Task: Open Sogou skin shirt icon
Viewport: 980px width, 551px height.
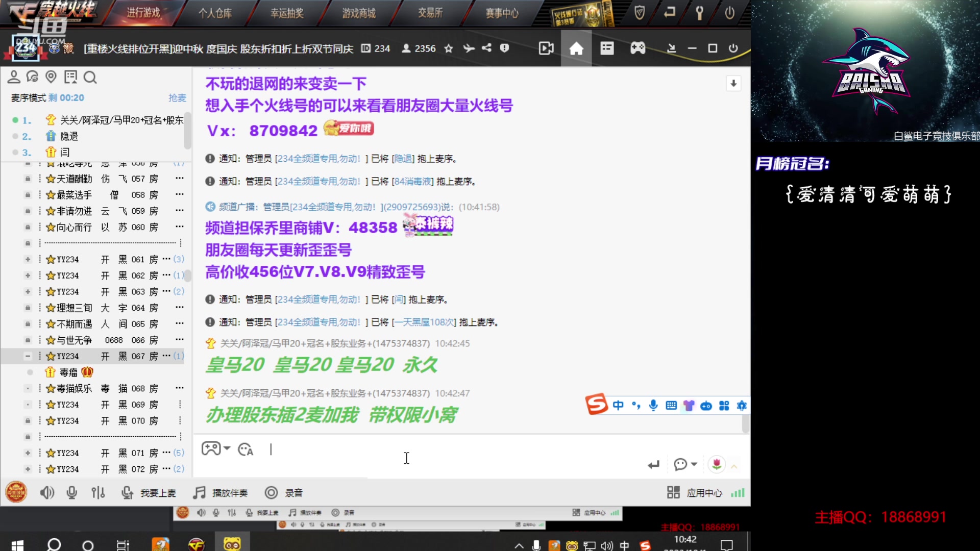Action: tap(689, 406)
